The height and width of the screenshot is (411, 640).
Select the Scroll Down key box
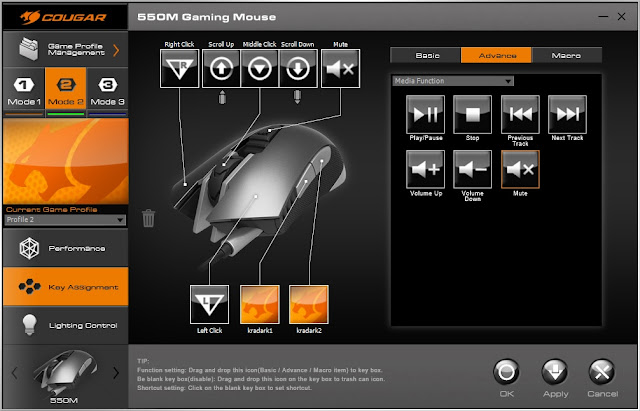[x=298, y=69]
